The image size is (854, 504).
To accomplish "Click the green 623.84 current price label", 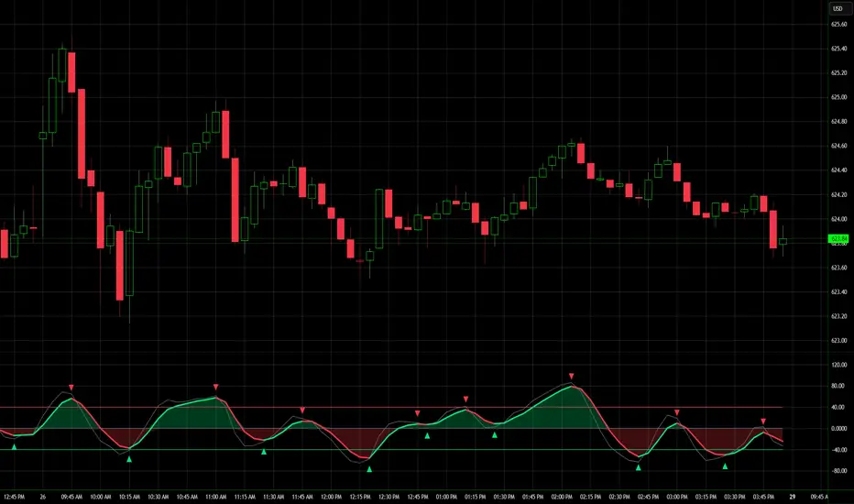I will [x=838, y=238].
